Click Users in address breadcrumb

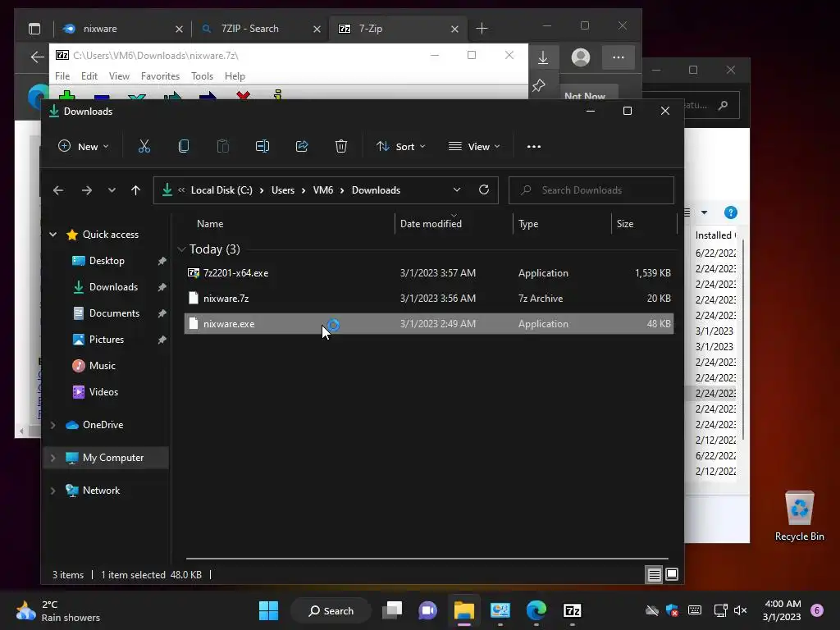[x=283, y=190]
